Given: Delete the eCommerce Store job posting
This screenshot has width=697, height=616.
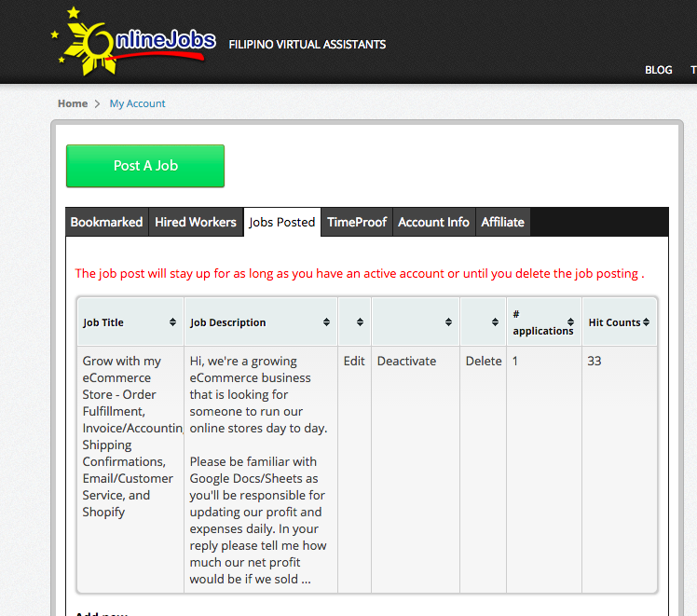Looking at the screenshot, I should 484,361.
